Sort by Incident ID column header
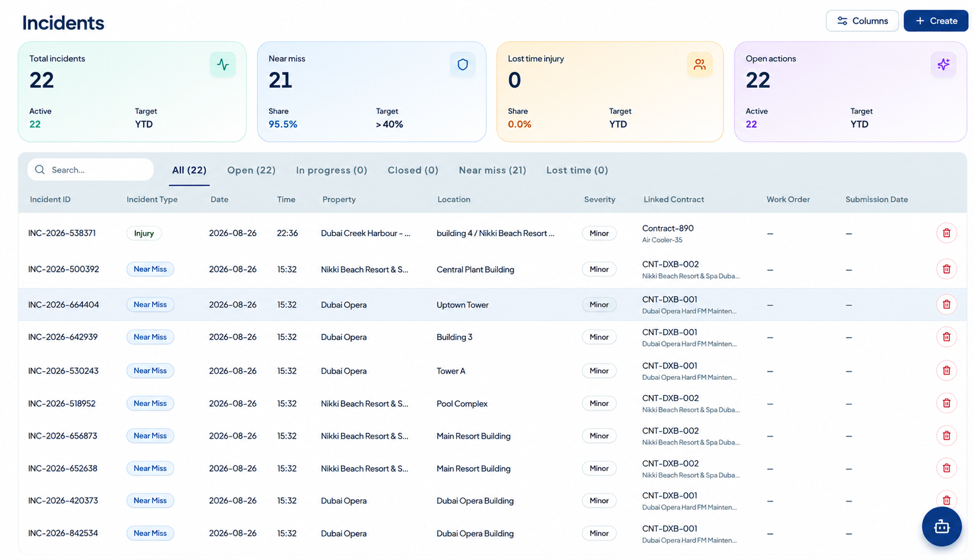This screenshot has height=560, width=974. click(50, 200)
